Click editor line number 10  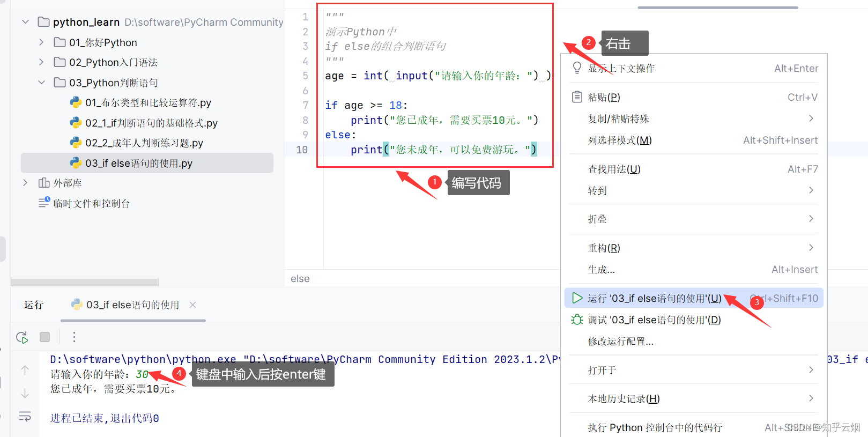click(x=302, y=150)
